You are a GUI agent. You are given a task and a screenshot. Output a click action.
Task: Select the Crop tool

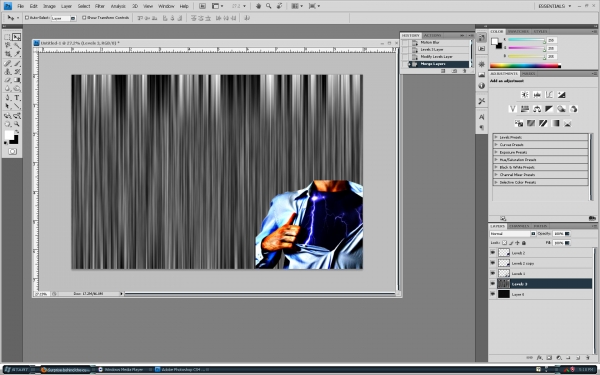[x=7, y=54]
